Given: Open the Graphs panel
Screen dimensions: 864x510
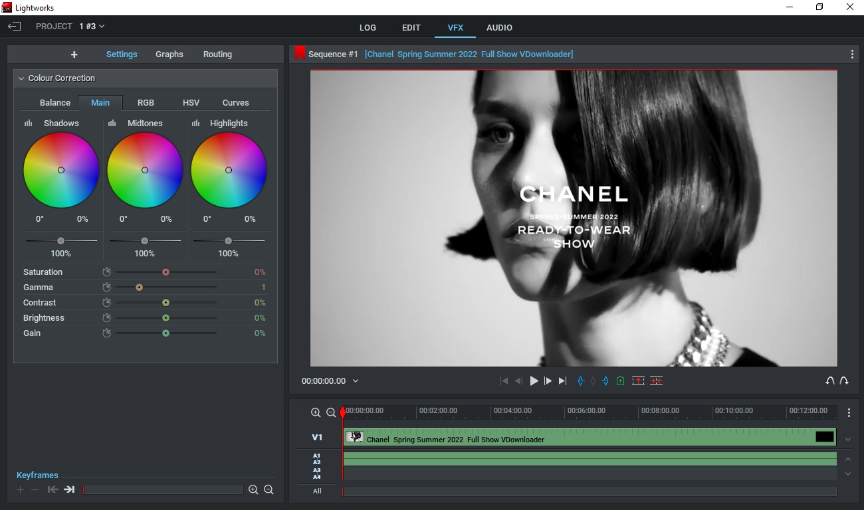Looking at the screenshot, I should coord(169,54).
